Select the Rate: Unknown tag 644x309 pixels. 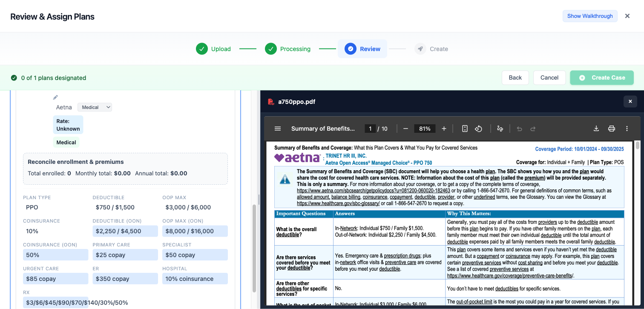(x=68, y=124)
